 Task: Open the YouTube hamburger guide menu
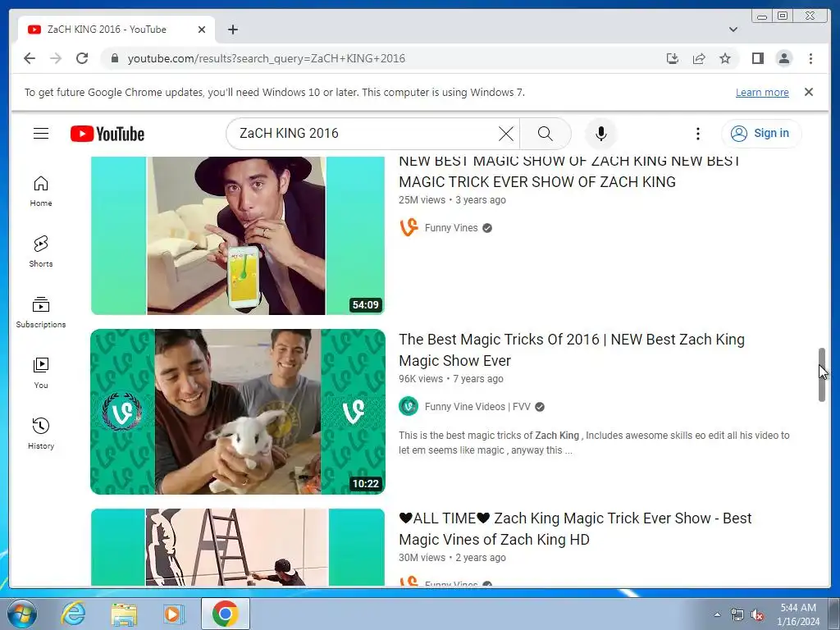[41, 134]
